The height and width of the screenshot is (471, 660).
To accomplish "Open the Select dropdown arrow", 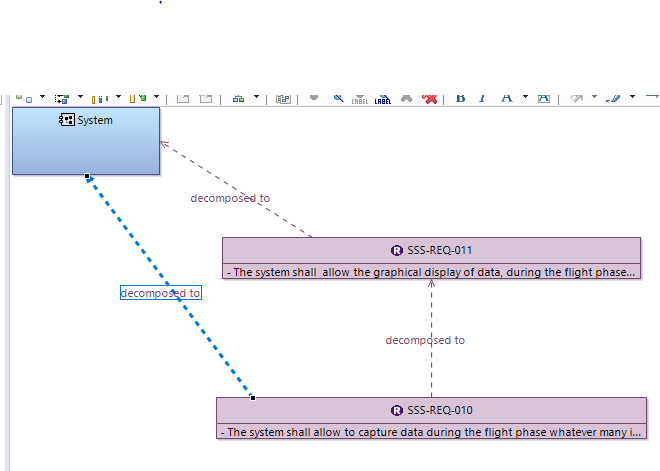I will click(80, 97).
